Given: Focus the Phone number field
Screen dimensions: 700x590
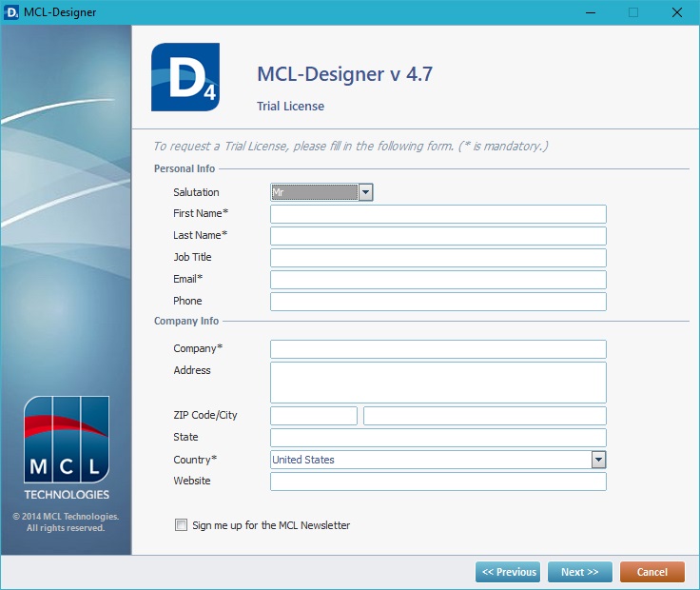Looking at the screenshot, I should (x=437, y=301).
